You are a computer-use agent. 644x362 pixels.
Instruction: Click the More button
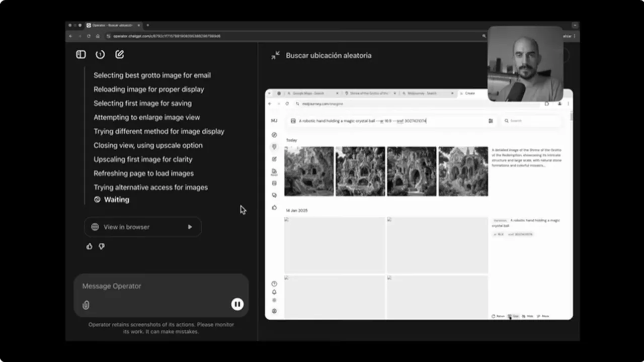pos(543,316)
